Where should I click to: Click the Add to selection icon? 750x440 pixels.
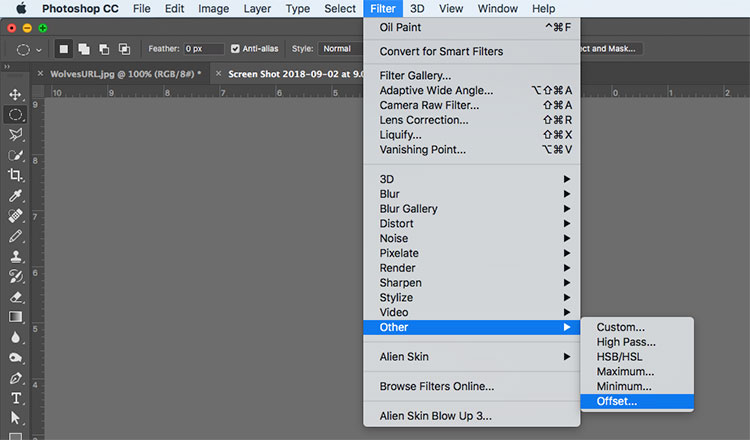[84, 49]
